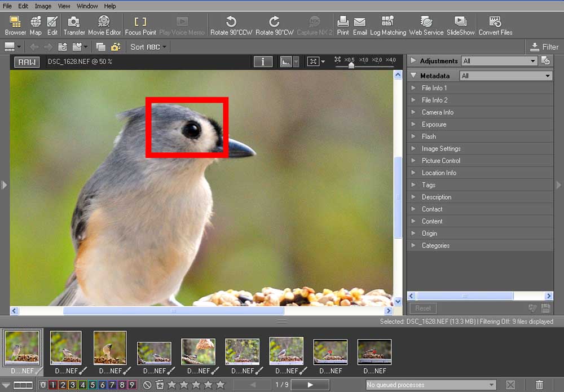Open the Image menu
Image resolution: width=564 pixels, height=392 pixels.
point(43,6)
